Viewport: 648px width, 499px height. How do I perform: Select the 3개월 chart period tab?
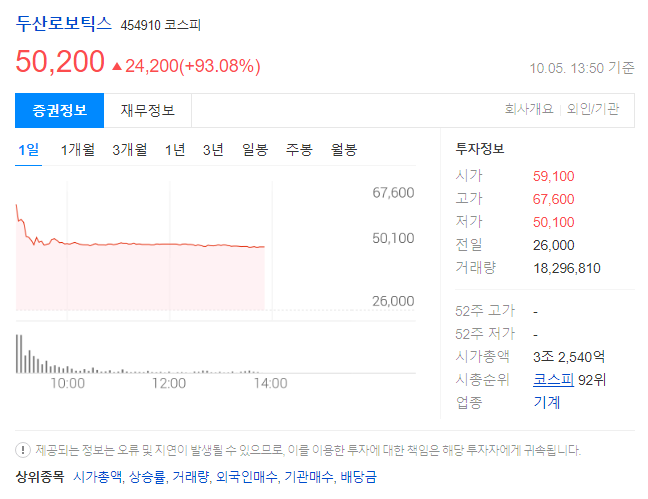tap(130, 150)
